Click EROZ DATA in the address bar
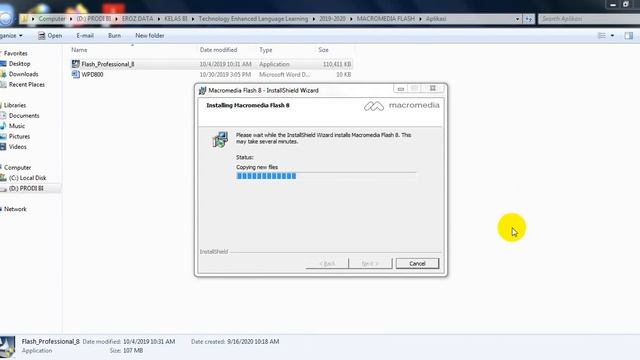Viewport: 640px width, 360px height. click(x=138, y=19)
